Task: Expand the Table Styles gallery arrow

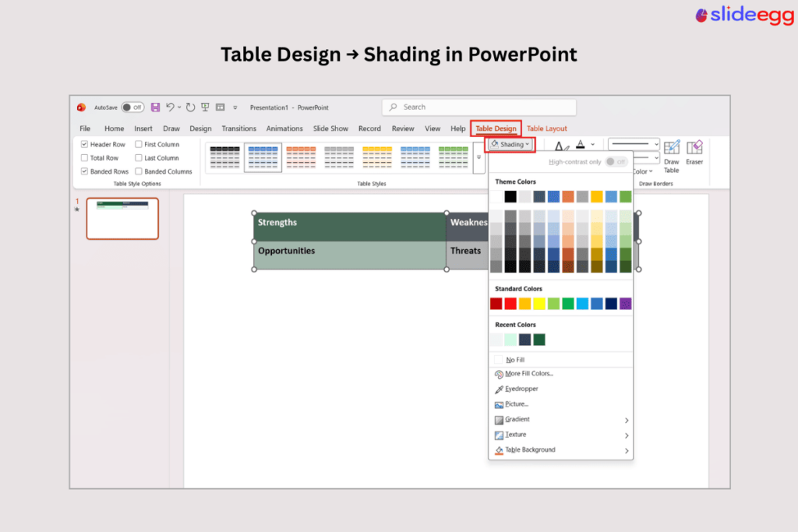Action: 478,157
